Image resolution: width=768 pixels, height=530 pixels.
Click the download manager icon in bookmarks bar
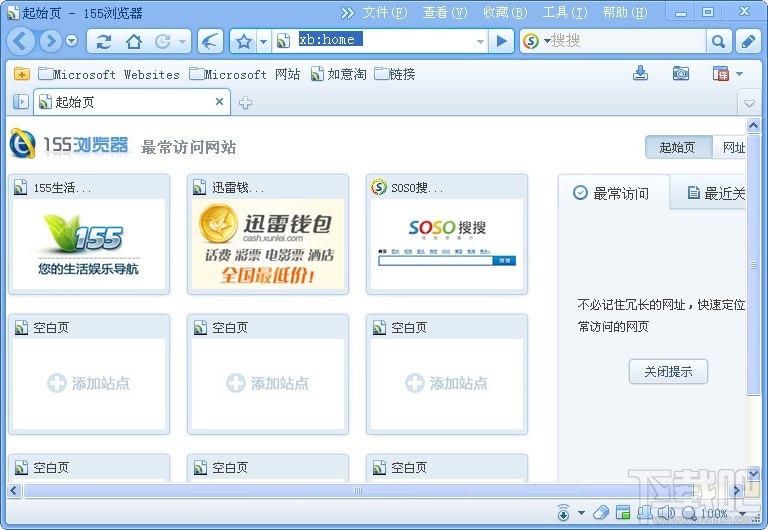coord(640,73)
